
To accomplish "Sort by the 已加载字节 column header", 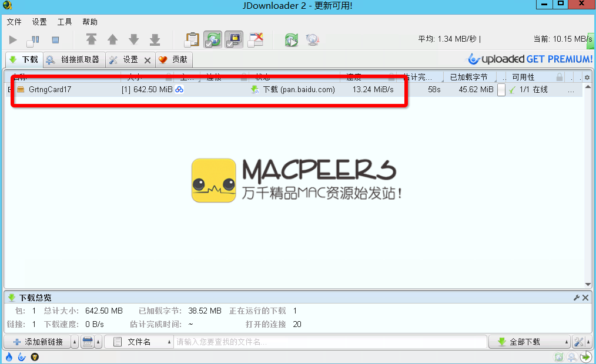I will point(468,77).
